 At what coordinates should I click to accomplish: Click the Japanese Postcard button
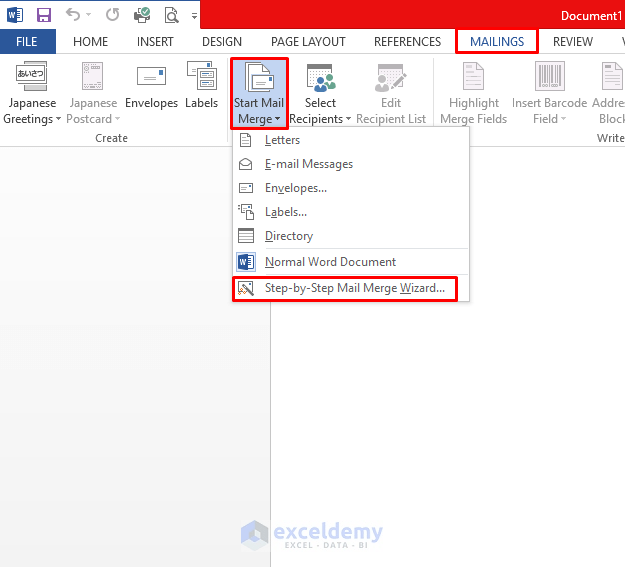[93, 93]
